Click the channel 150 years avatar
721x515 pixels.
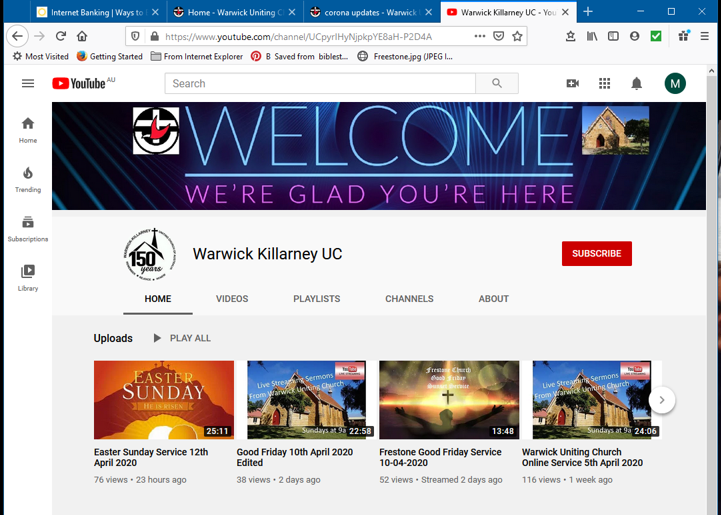click(x=150, y=254)
